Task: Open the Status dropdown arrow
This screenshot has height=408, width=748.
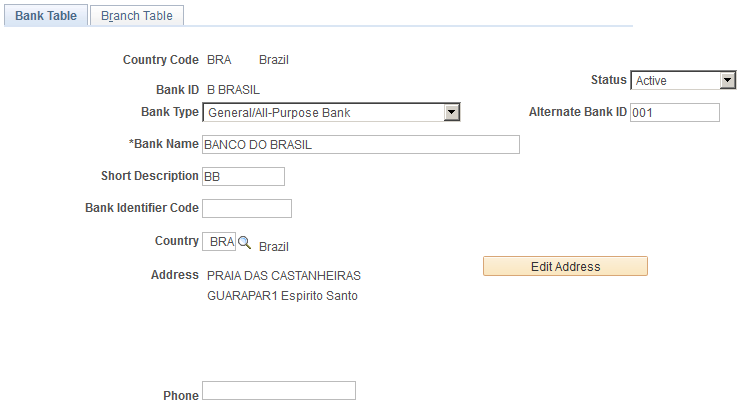Action: click(727, 80)
